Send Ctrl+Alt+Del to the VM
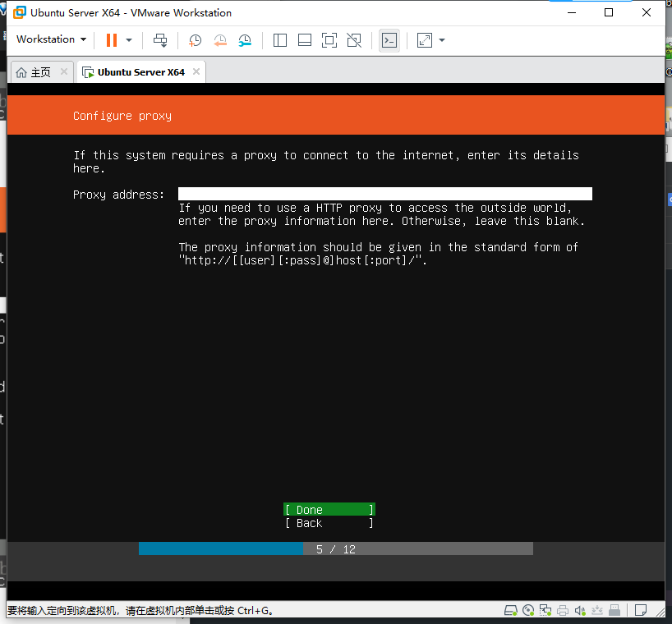The width and height of the screenshot is (672, 624). (x=160, y=40)
